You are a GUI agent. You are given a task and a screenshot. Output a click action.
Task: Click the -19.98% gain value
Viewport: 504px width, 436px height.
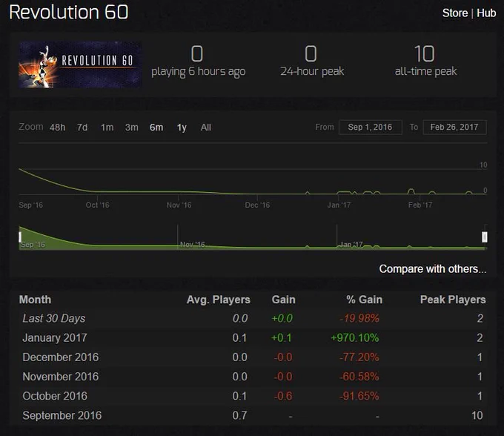359,318
